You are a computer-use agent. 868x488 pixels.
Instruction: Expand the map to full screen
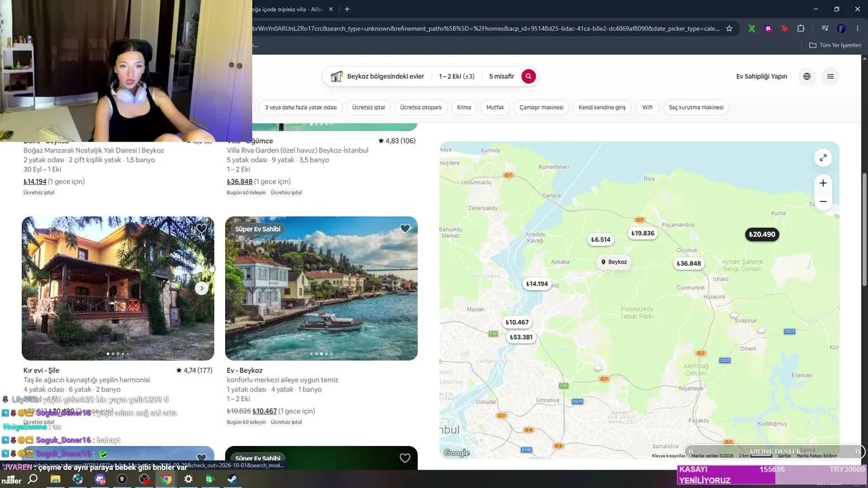[823, 158]
